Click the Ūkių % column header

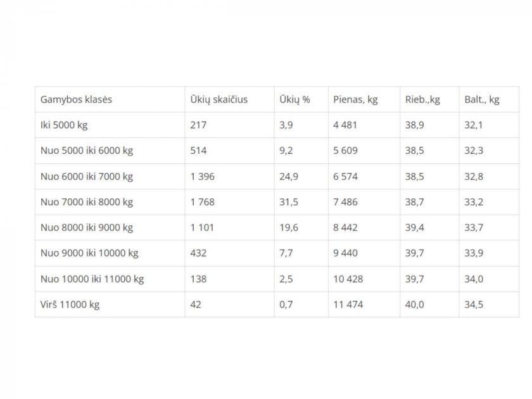click(301, 99)
